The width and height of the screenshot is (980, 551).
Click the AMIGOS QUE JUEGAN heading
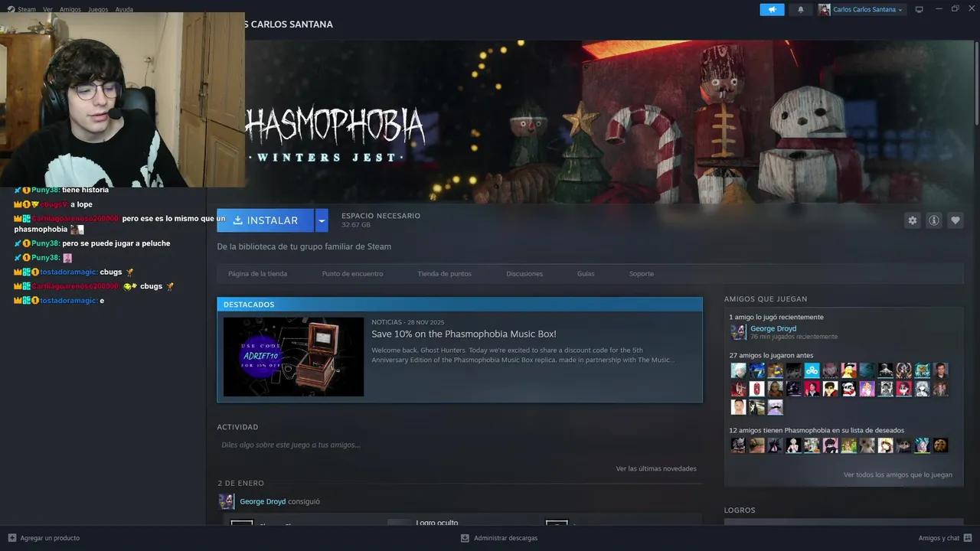(766, 299)
